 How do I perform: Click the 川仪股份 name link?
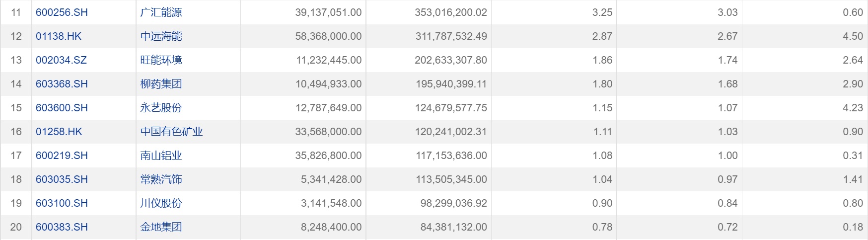(x=161, y=203)
